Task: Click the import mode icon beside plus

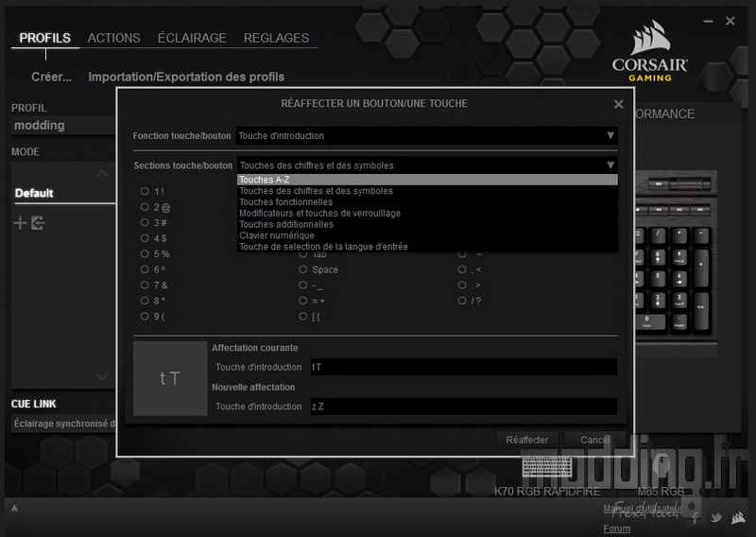Action: [38, 223]
